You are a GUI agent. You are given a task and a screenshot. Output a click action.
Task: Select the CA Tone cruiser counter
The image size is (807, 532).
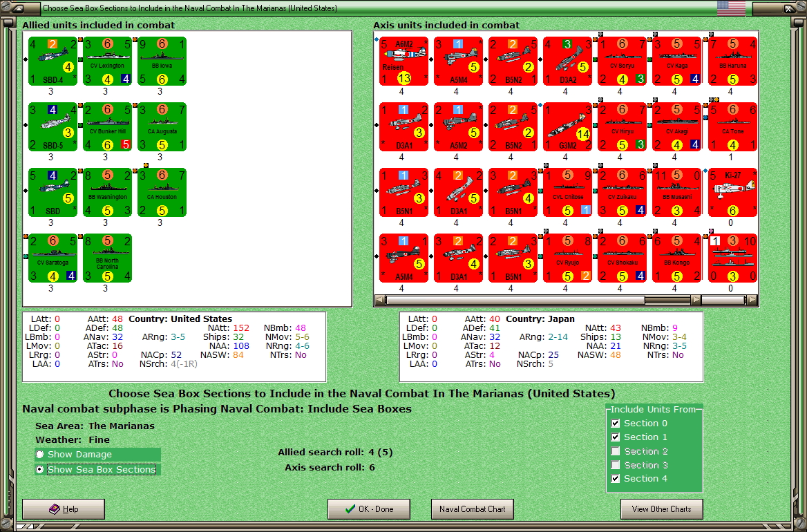(733, 127)
